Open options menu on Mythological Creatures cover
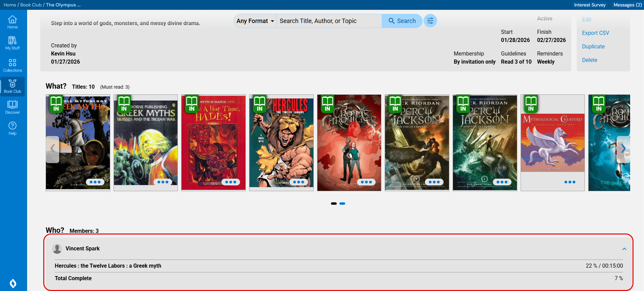This screenshot has height=291, width=644. tap(570, 182)
